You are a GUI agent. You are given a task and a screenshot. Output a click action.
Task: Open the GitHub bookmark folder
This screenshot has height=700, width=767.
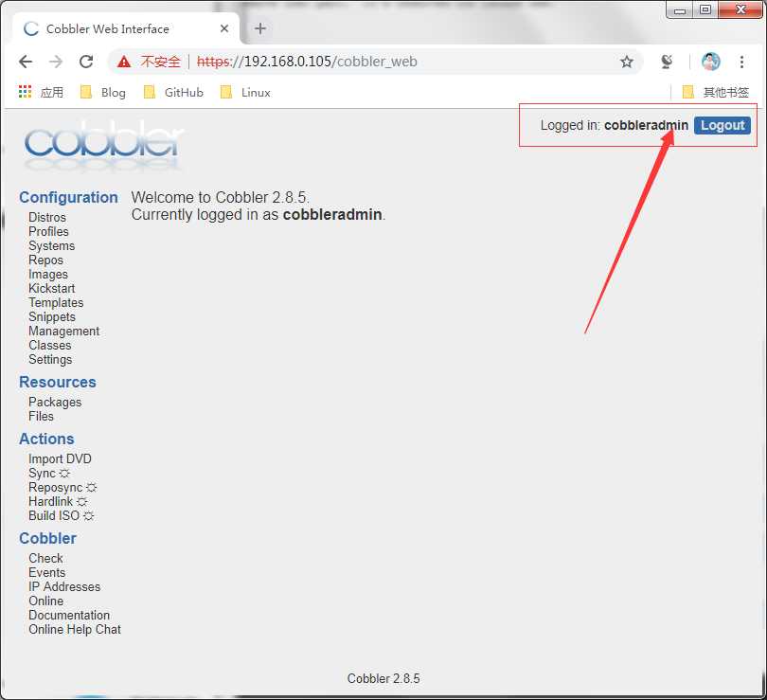(173, 92)
